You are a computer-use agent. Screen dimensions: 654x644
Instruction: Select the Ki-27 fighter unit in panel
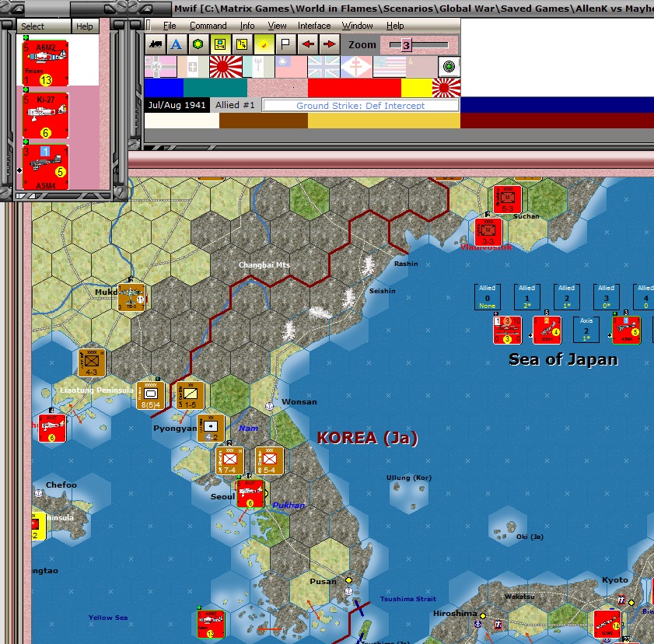tap(45, 116)
